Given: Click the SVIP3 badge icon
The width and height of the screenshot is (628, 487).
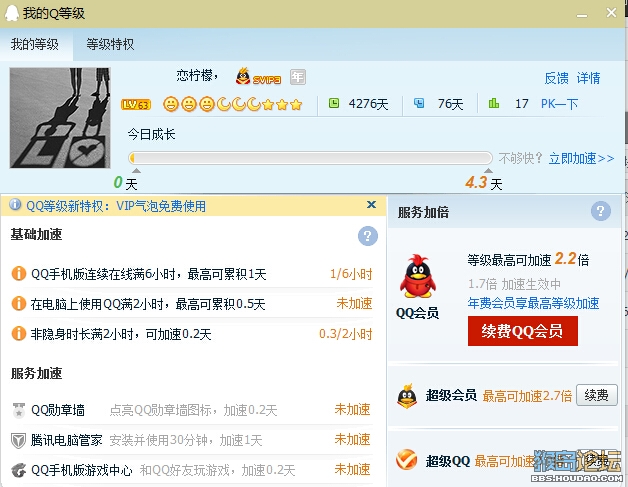Looking at the screenshot, I should [x=258, y=77].
